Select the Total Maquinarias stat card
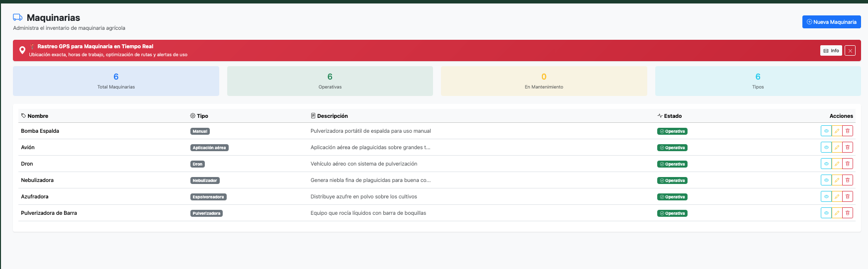The width and height of the screenshot is (868, 269). [116, 81]
